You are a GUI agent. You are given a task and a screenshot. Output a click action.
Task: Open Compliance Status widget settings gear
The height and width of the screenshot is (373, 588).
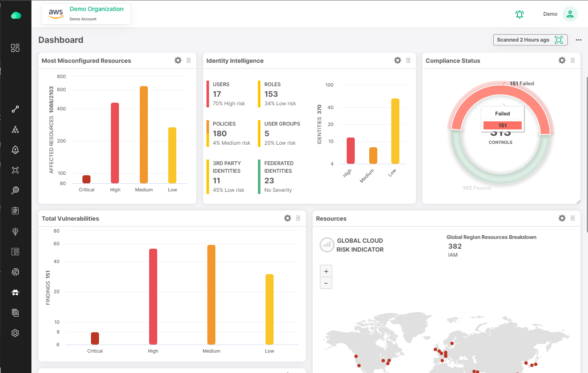tap(562, 61)
